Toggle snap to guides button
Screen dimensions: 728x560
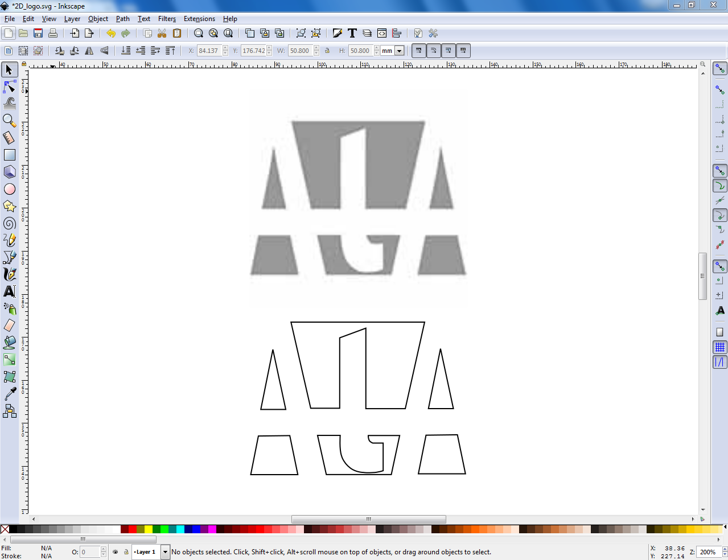tap(720, 361)
